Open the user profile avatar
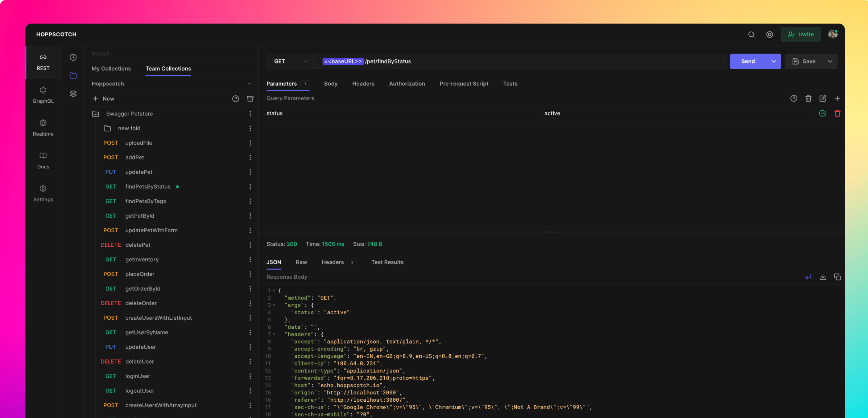The width and height of the screenshot is (868, 418). (x=833, y=34)
